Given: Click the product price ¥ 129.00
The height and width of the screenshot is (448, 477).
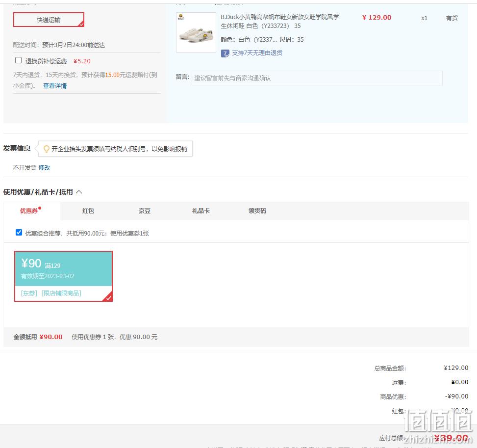Looking at the screenshot, I should tap(377, 17).
